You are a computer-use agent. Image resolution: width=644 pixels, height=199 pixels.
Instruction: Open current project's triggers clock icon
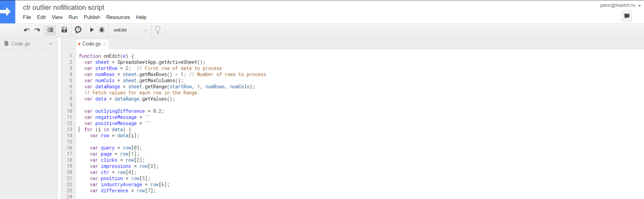[78, 30]
